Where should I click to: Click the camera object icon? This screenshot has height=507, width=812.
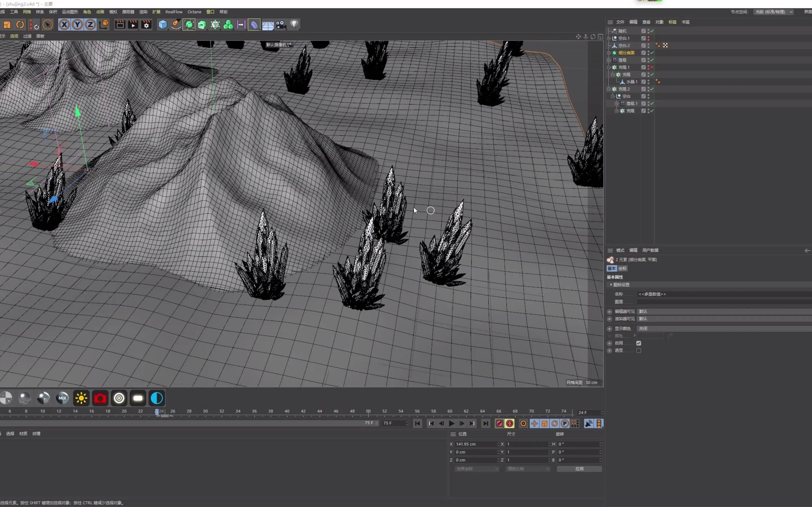coord(281,25)
